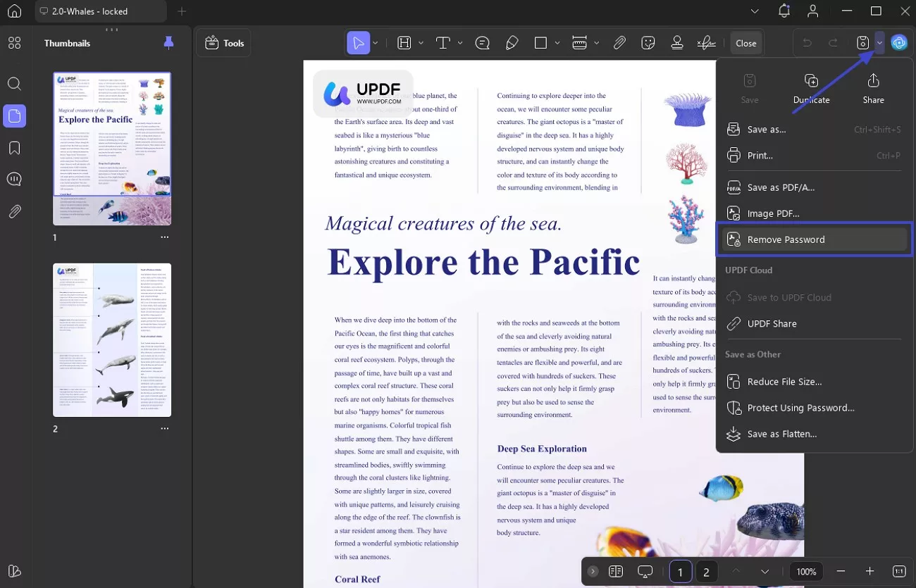Select the signature tool icon

706,43
